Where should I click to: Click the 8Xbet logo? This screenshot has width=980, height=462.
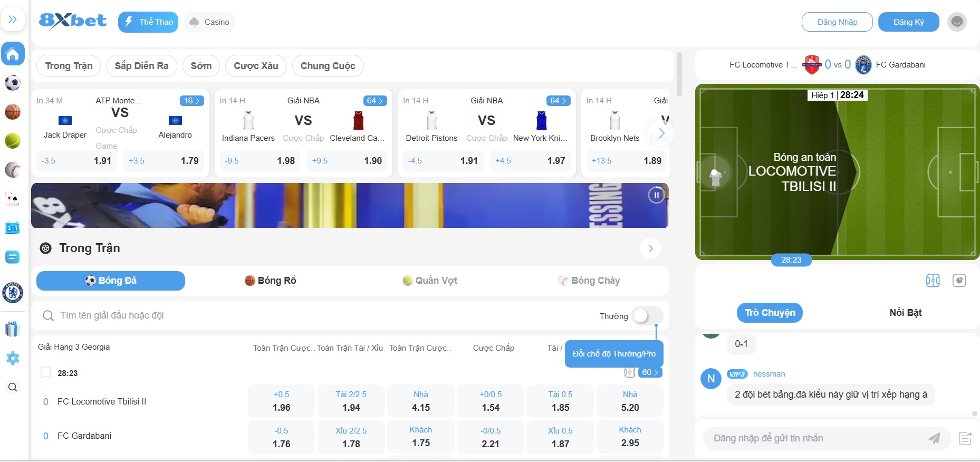[x=73, y=21]
